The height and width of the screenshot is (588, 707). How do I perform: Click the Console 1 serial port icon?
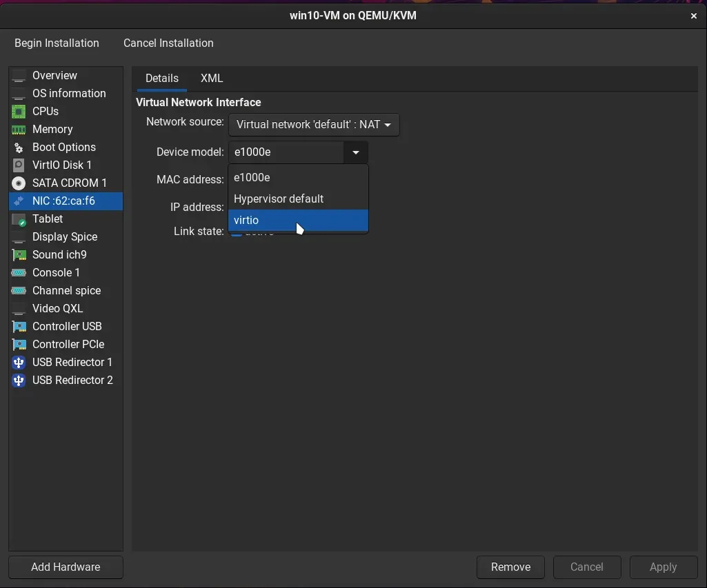(x=19, y=272)
